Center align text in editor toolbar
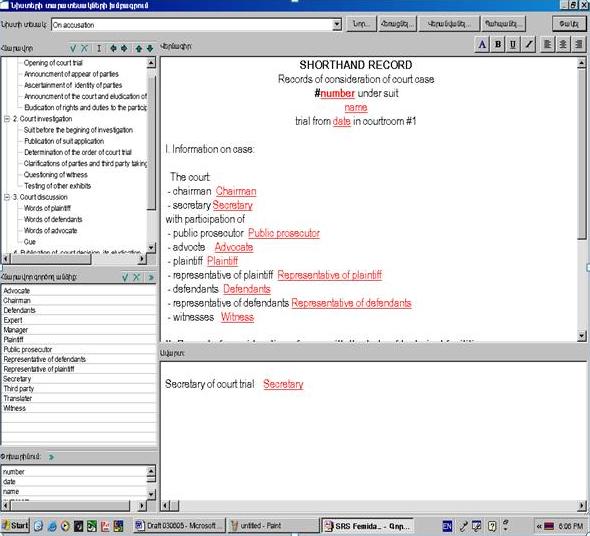590x536 pixels. pyautogui.click(x=563, y=44)
